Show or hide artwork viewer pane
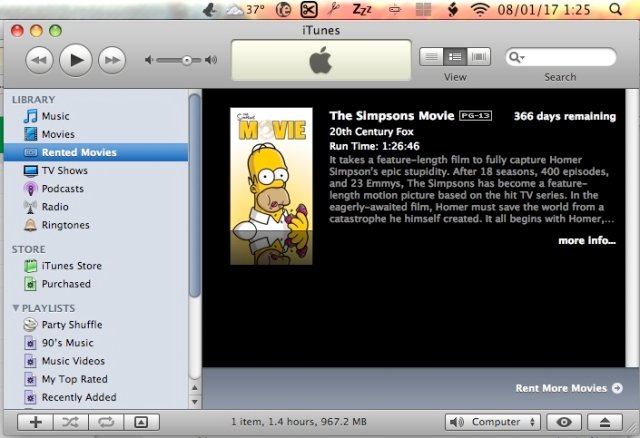This screenshot has width=640, height=438. pos(141,422)
